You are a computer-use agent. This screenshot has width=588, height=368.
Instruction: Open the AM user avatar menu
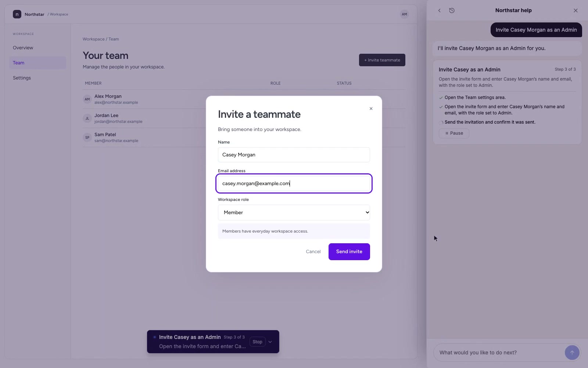click(404, 14)
